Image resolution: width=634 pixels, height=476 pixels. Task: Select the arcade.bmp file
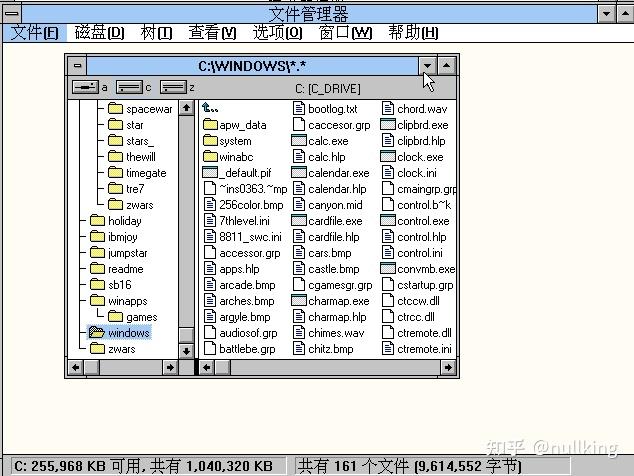pyautogui.click(x=240, y=285)
